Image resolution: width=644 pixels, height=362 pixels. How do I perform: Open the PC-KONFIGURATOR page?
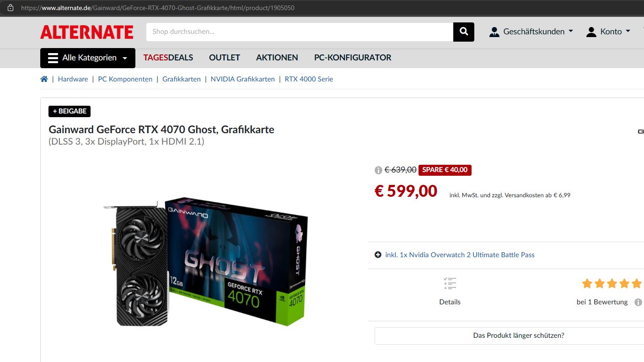(x=353, y=58)
